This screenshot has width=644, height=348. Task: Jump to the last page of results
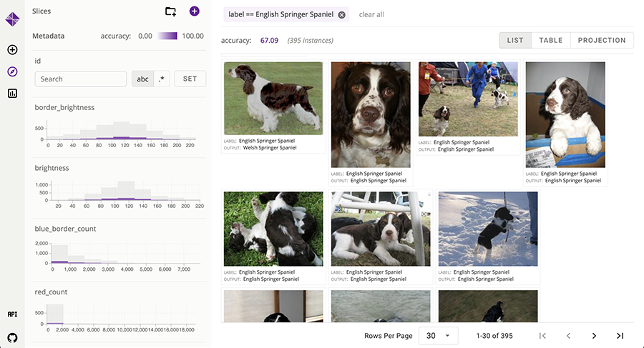tap(620, 336)
